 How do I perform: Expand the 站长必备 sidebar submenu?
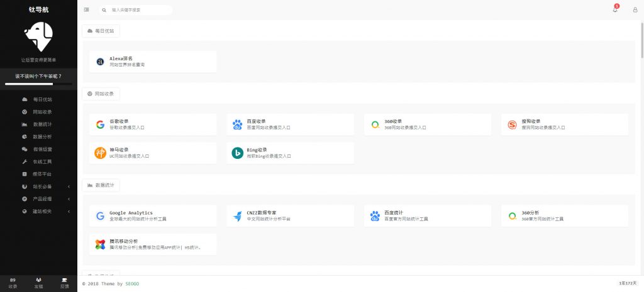42,187
